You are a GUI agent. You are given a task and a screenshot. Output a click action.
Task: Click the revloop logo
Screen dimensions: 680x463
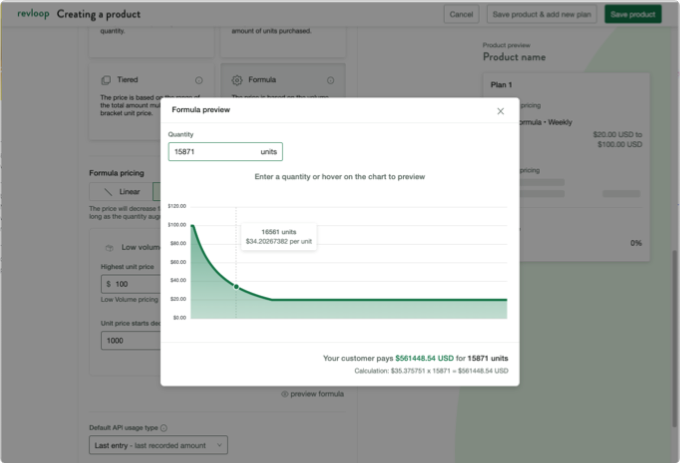(x=33, y=14)
